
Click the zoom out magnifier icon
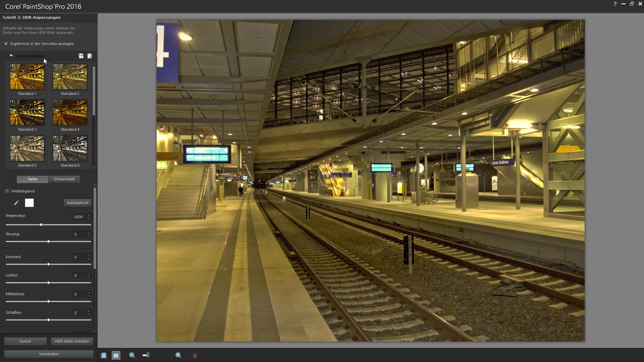coord(132,355)
